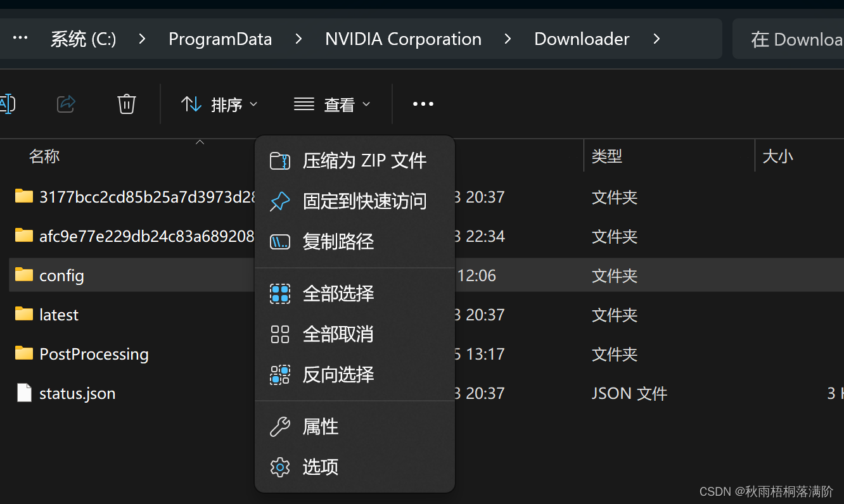Click the config folder icon

pyautogui.click(x=24, y=275)
